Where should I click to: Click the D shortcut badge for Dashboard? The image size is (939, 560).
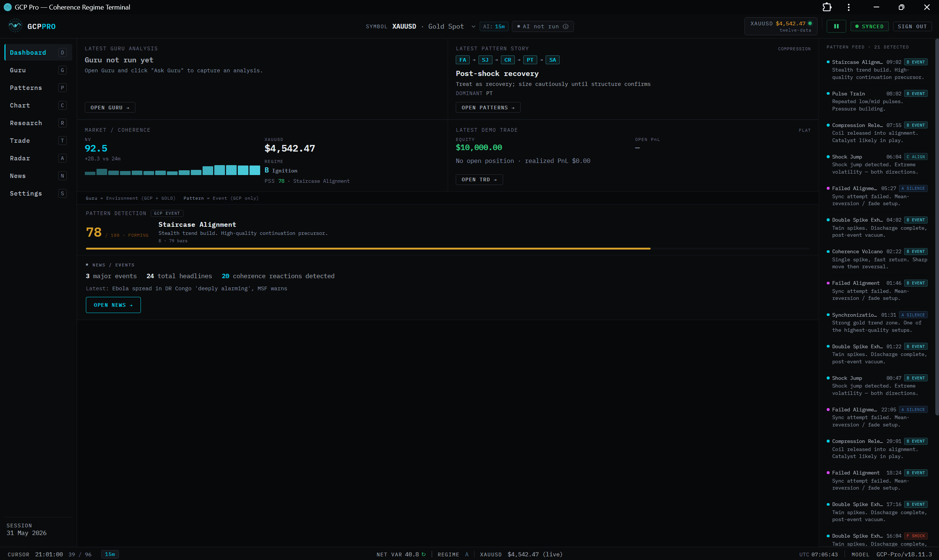pos(63,52)
